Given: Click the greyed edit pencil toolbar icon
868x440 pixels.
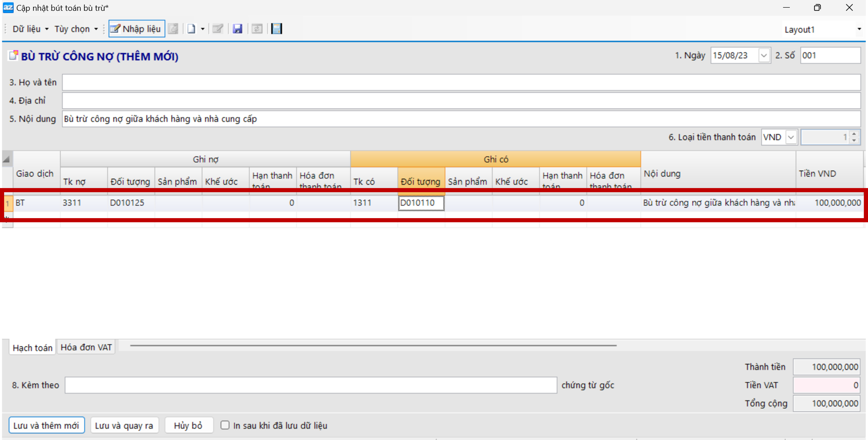Looking at the screenshot, I should (x=218, y=29).
